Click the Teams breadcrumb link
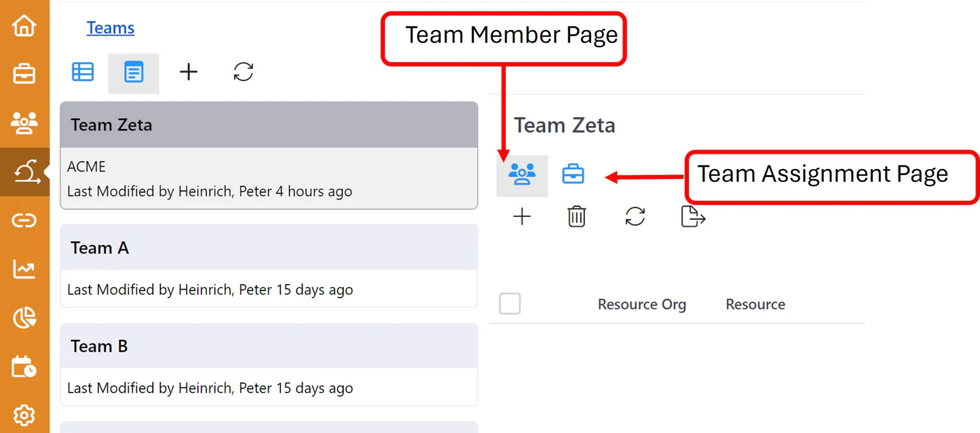Image resolution: width=980 pixels, height=433 pixels. 110,28
